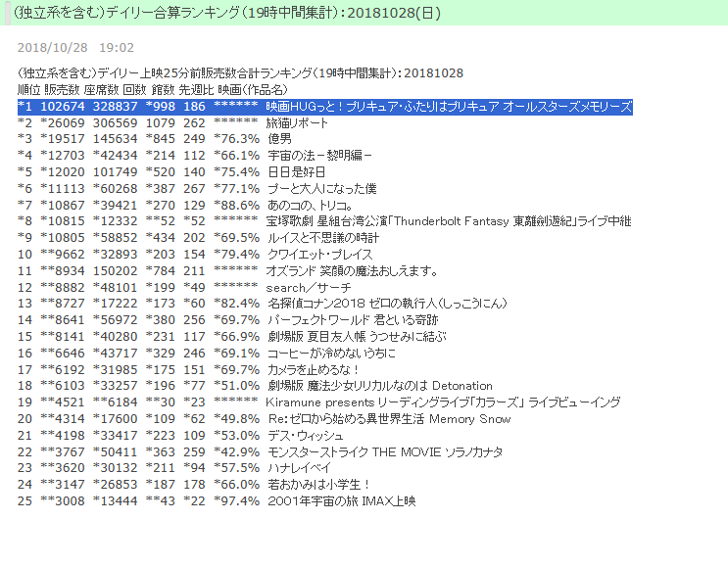728x568 pixels.
Task: Click the timestamp 2018/10/28 19:02
Action: 75,47
